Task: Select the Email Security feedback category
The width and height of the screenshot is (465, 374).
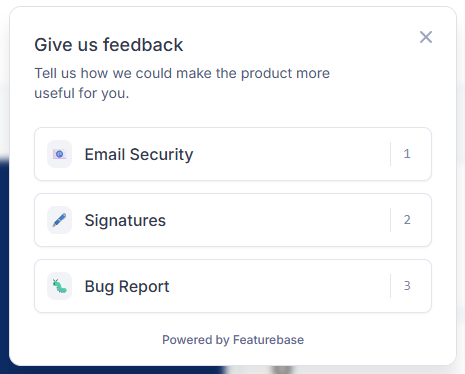Action: (x=233, y=154)
